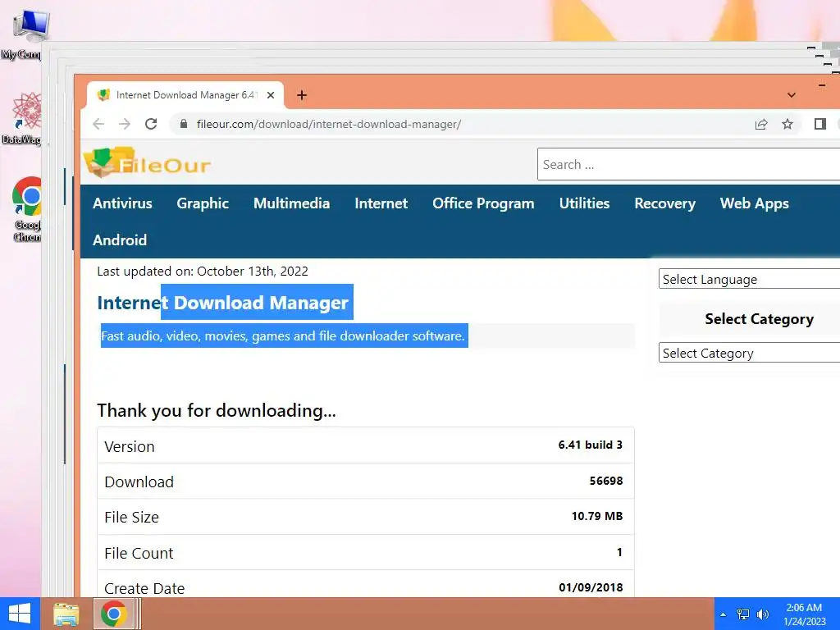Open the network tray icon

pos(743,614)
